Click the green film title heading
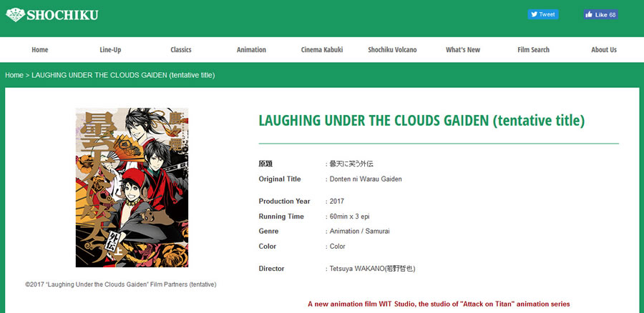Screen dimensions: 644x313 (421, 120)
